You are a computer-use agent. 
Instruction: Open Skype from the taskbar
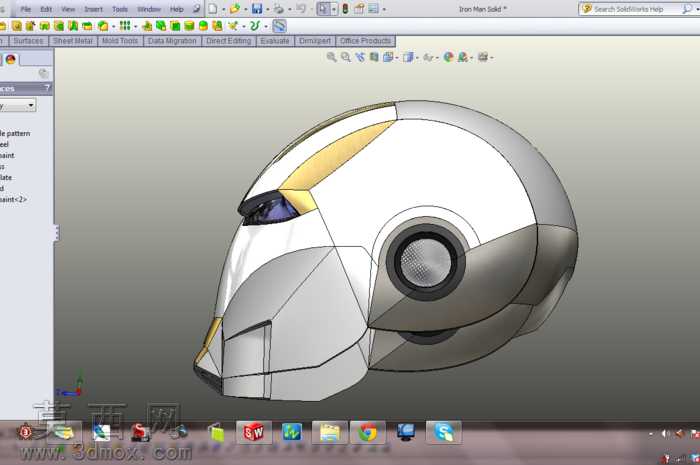[443, 432]
